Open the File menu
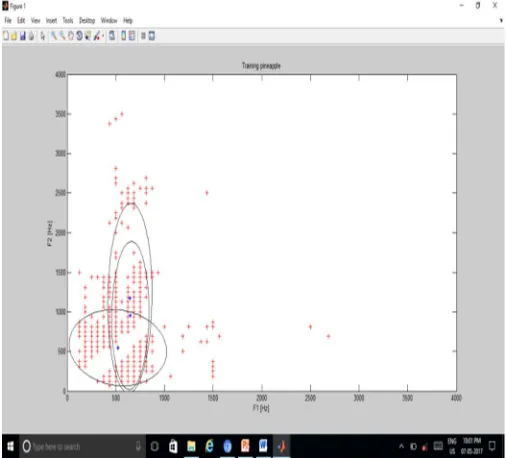The image size is (506, 458). pos(8,21)
